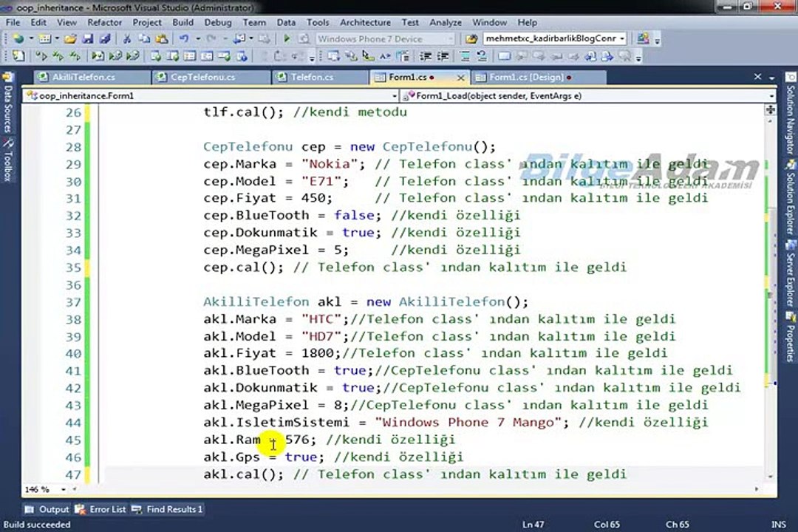Image resolution: width=798 pixels, height=532 pixels.
Task: Click the INS status bar indicator
Action: (x=778, y=525)
